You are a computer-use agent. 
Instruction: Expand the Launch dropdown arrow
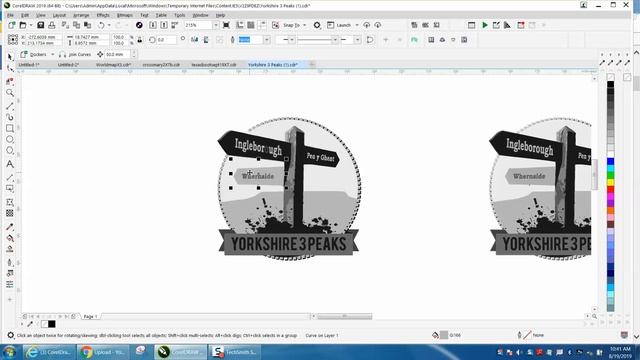point(357,25)
